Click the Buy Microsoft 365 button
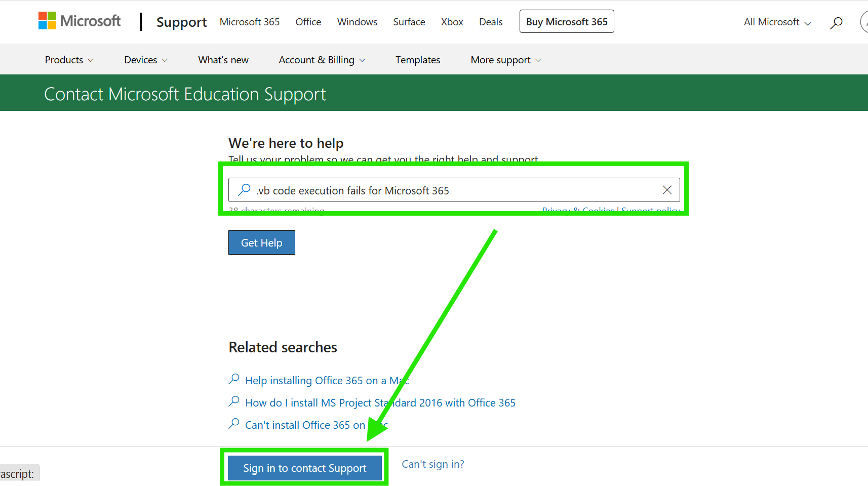Screen dimensions: 868x486 coord(567,21)
